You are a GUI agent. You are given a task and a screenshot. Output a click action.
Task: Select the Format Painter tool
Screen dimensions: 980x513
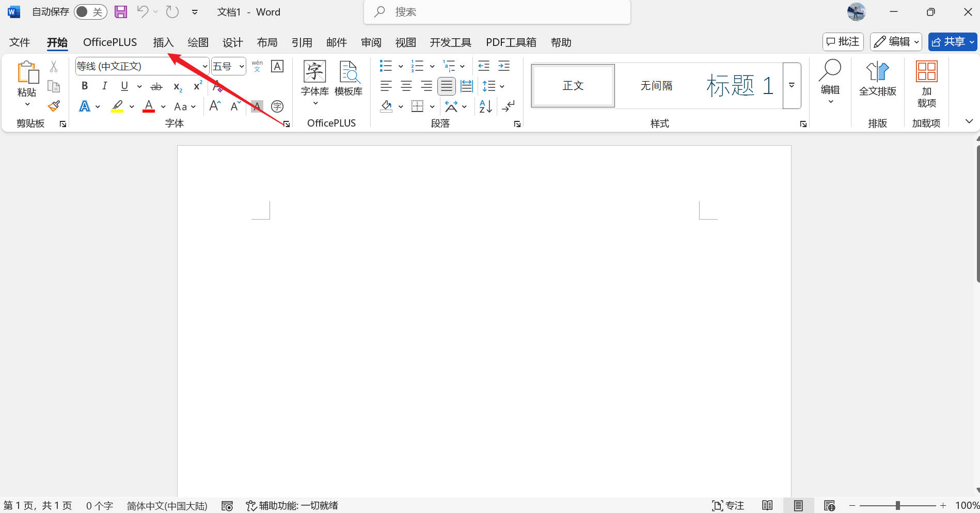click(53, 105)
